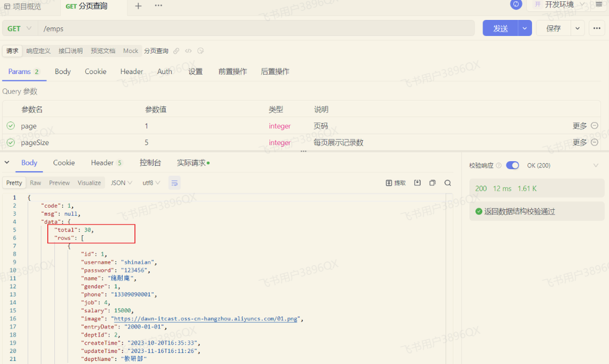
Task: Open the response Header 5 tab
Action: [106, 163]
